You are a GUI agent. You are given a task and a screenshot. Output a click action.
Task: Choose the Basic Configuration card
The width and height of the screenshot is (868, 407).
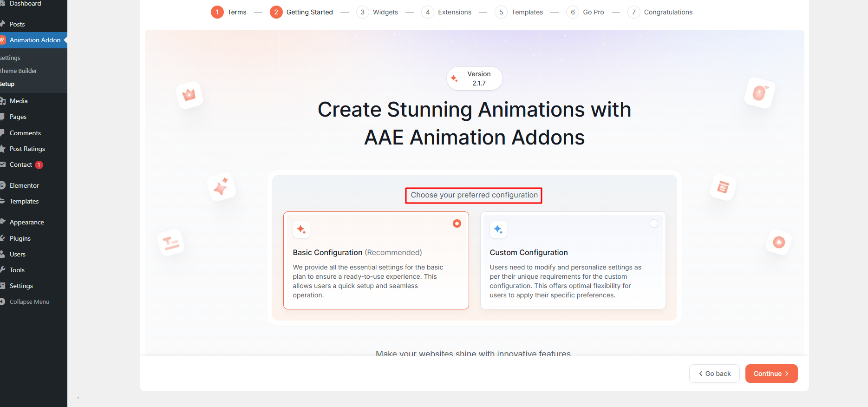376,261
